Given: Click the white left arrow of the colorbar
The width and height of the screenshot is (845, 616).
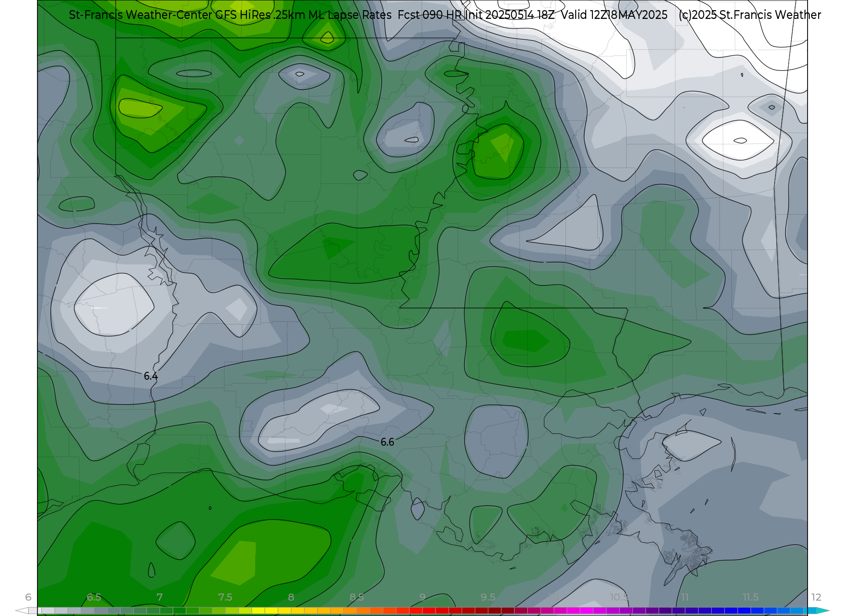Looking at the screenshot, I should click(x=22, y=611).
